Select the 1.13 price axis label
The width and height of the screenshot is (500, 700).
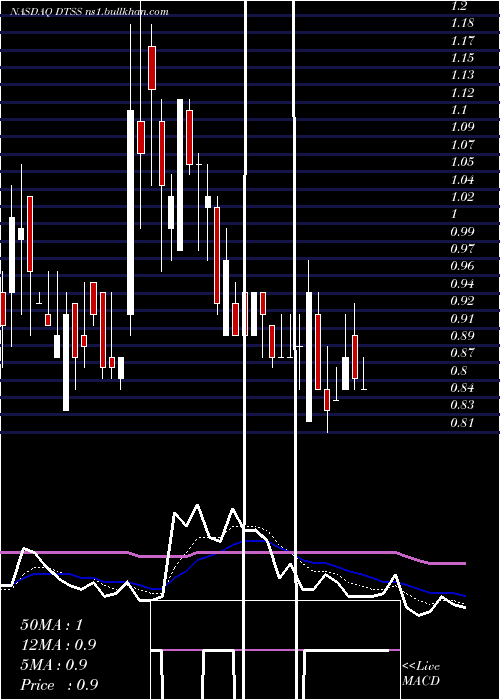click(462, 75)
